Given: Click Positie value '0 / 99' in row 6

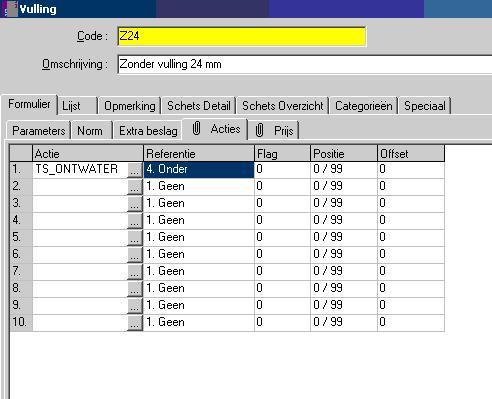Looking at the screenshot, I should point(344,255).
